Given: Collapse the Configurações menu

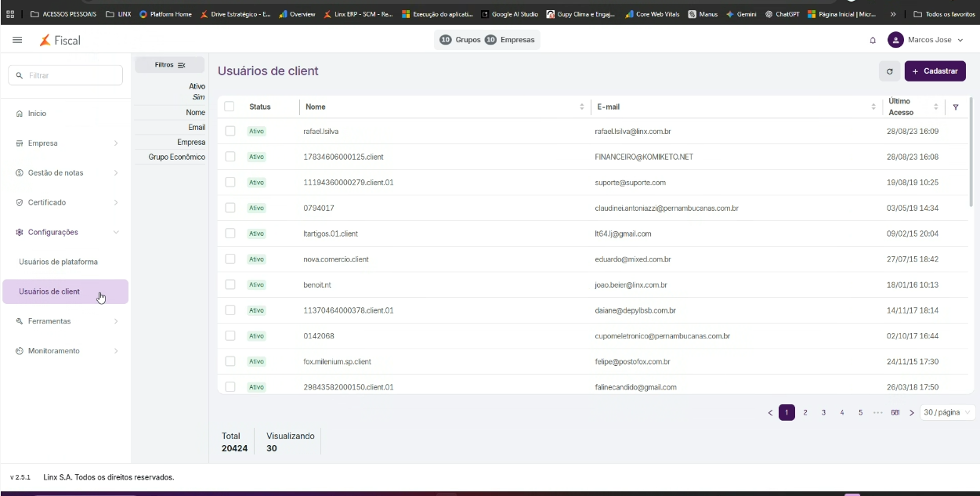Looking at the screenshot, I should click(x=116, y=233).
